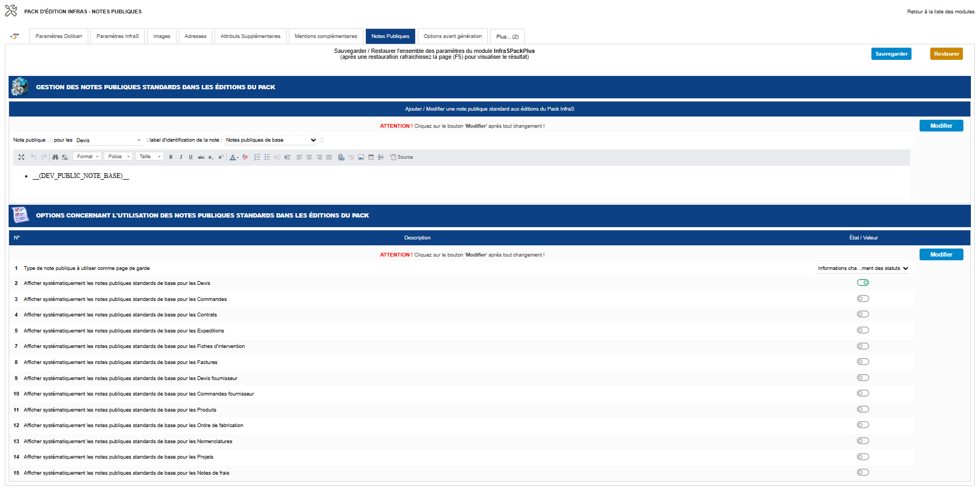Open the Taille size dropdown

149,157
